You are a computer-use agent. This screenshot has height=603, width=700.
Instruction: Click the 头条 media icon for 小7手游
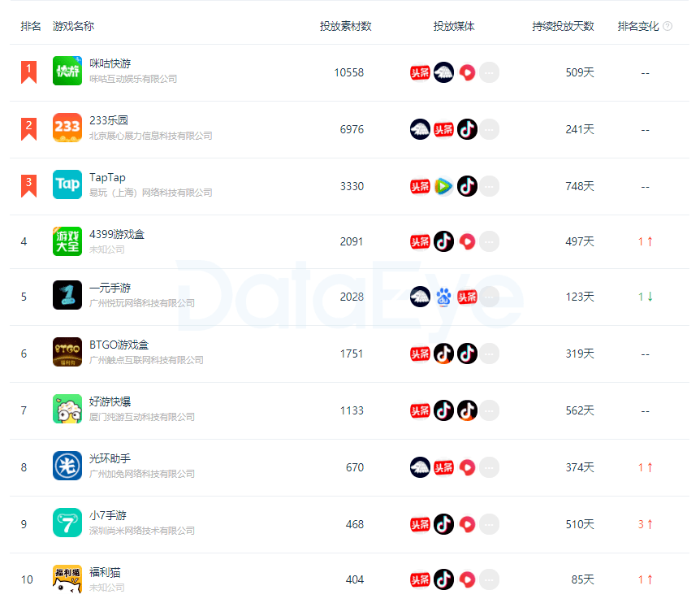click(420, 524)
